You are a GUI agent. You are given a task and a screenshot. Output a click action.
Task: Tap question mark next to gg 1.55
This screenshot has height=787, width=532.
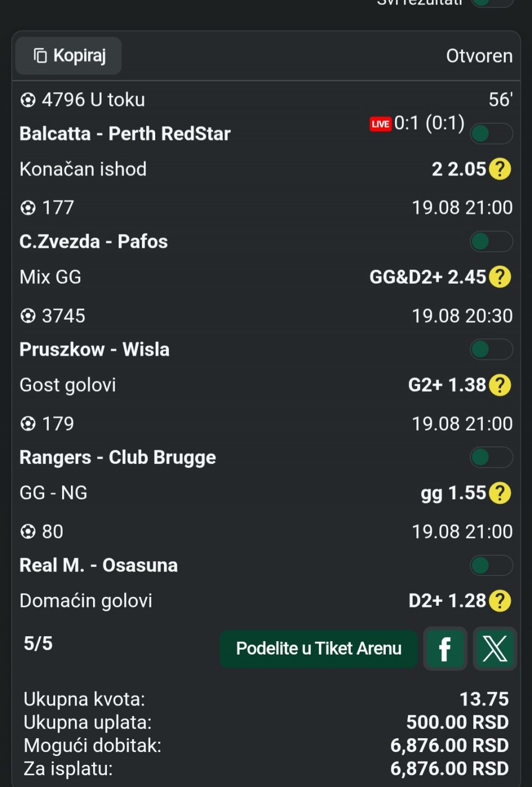tap(500, 493)
